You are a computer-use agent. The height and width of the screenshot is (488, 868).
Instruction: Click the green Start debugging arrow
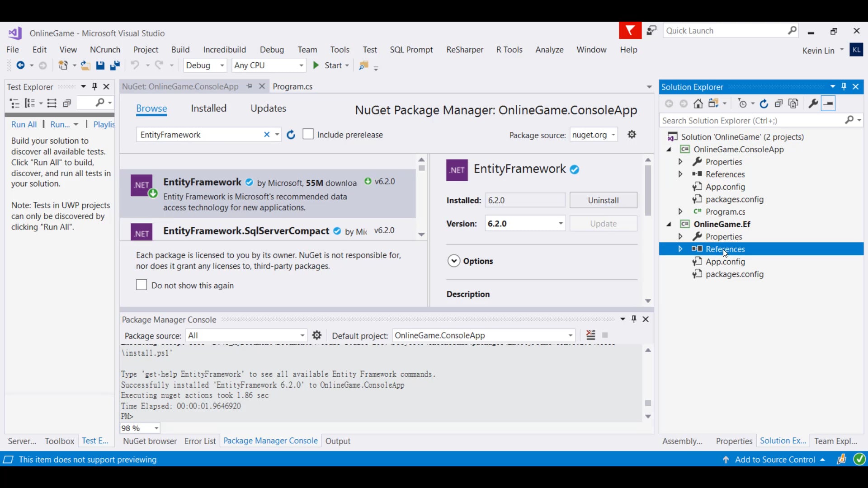[316, 66]
